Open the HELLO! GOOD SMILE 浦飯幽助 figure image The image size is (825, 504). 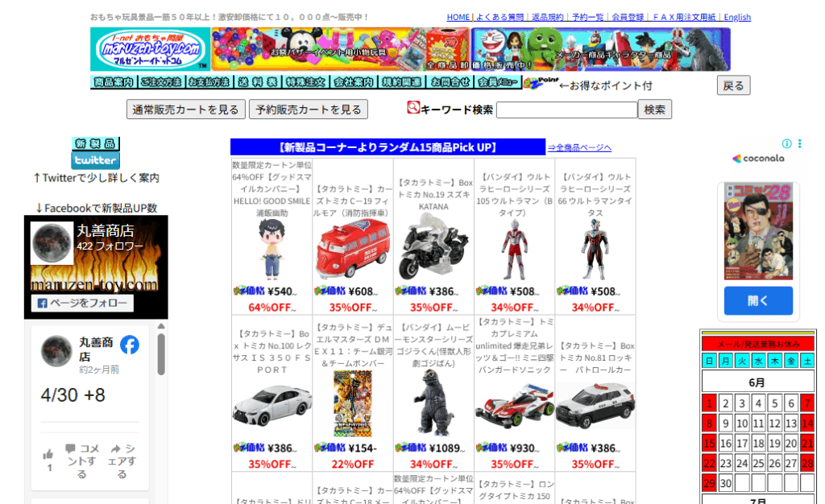(272, 250)
